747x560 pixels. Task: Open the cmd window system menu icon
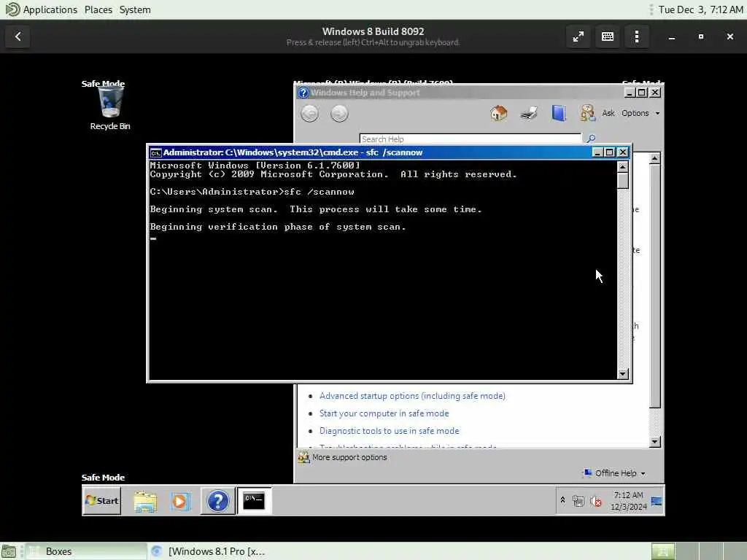155,152
